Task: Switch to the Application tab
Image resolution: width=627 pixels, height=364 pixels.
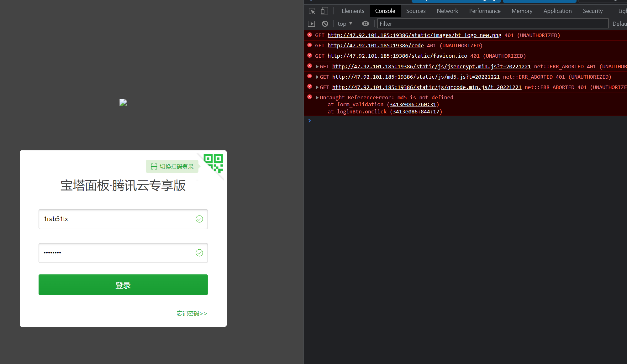Action: tap(557, 11)
